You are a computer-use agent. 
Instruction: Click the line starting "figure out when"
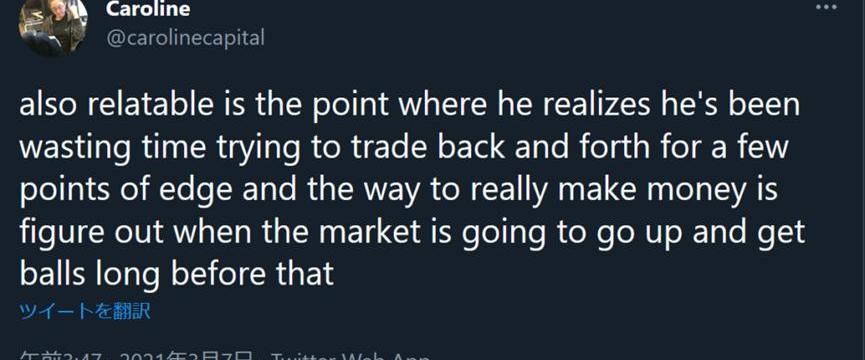413,232
